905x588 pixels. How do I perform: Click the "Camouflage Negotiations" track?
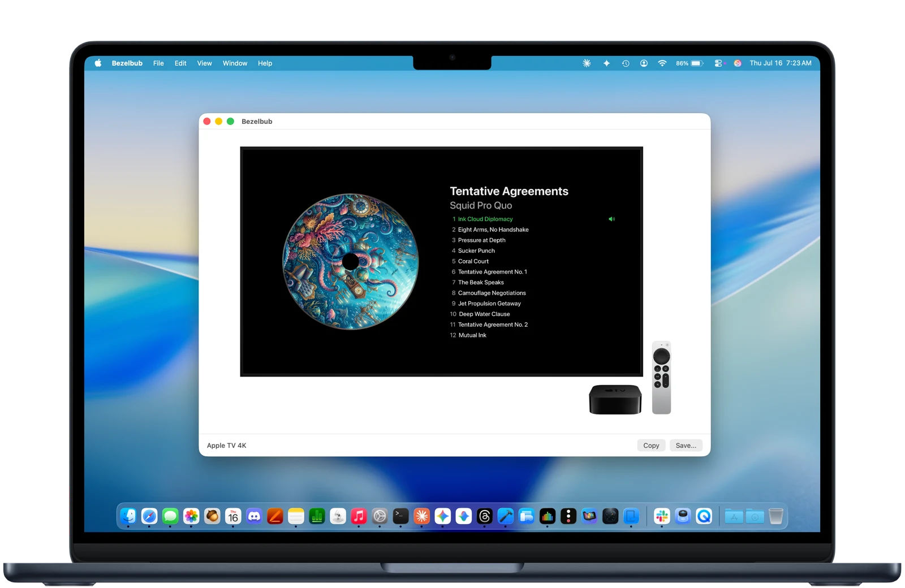(492, 293)
